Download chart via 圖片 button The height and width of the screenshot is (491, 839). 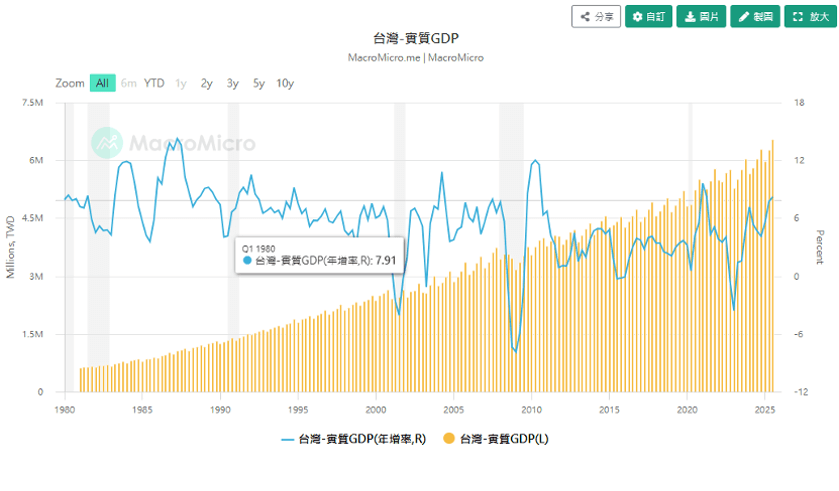pyautogui.click(x=701, y=17)
